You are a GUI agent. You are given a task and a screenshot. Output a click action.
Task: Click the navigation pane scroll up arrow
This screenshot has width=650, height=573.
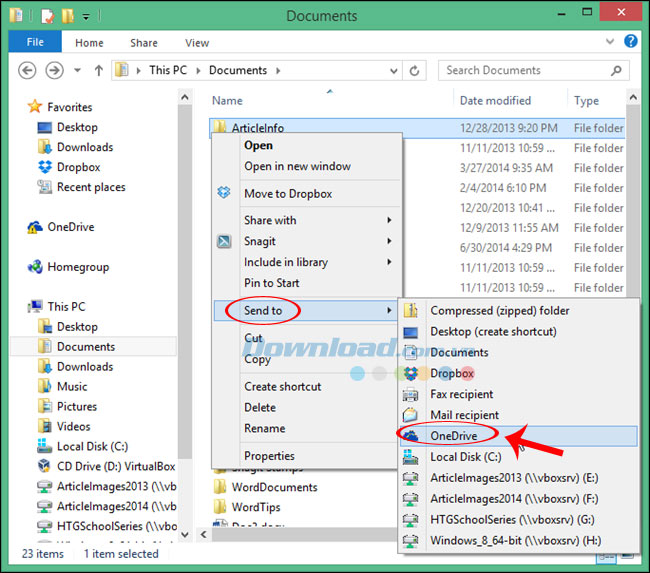pos(185,97)
